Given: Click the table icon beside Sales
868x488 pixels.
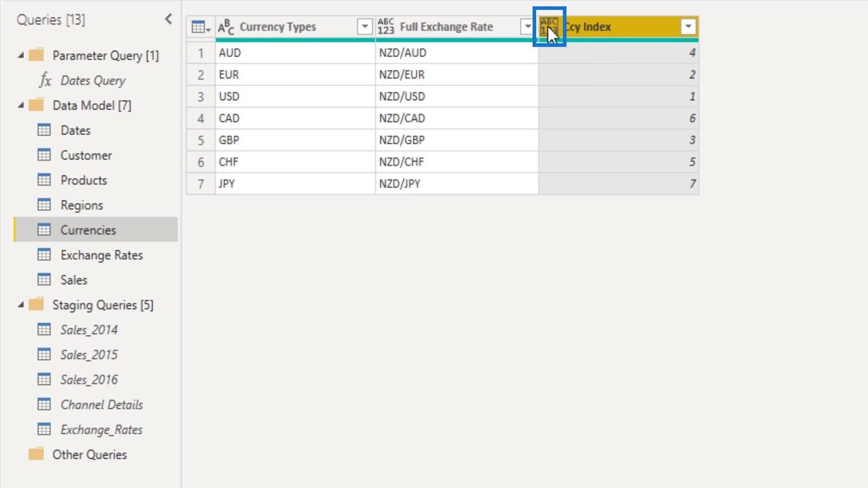Looking at the screenshot, I should pos(44,280).
